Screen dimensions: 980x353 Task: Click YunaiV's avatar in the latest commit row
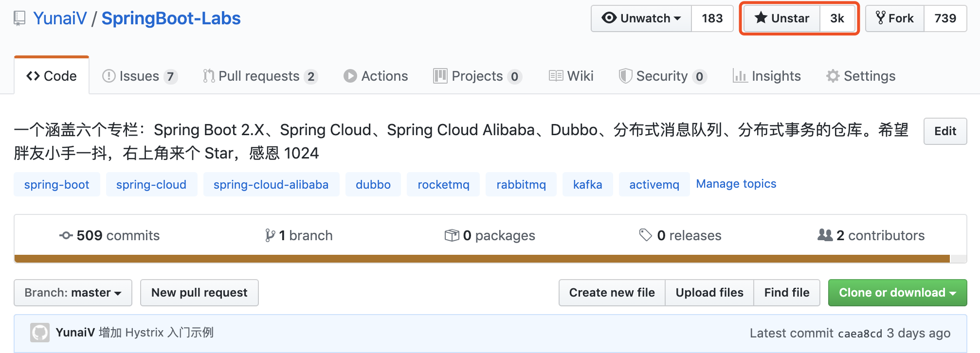pos(40,333)
